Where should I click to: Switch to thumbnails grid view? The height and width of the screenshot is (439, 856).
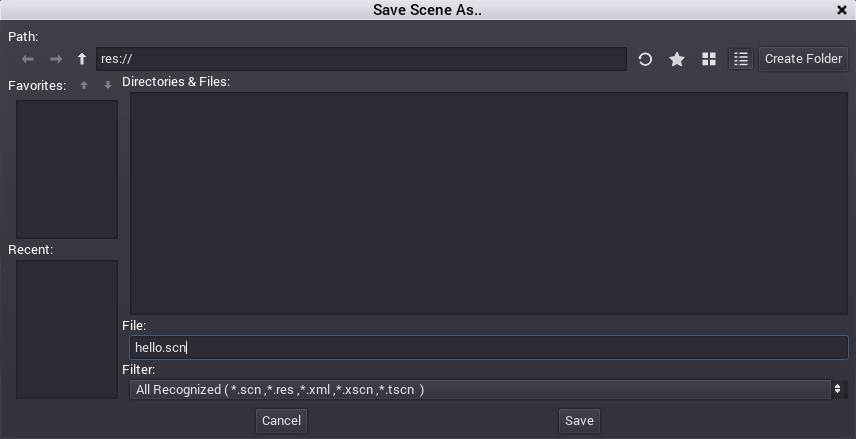[x=709, y=59]
